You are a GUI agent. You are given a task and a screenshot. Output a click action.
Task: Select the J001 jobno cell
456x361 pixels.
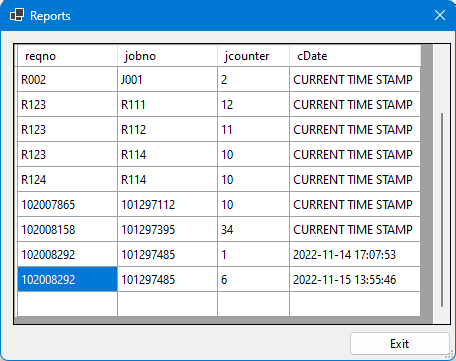(x=167, y=79)
